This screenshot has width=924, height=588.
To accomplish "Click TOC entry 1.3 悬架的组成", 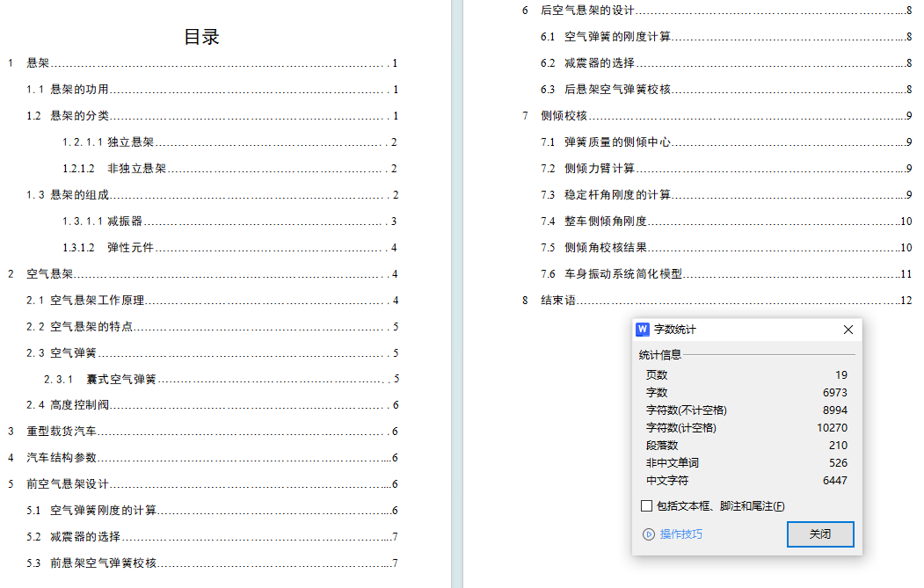I will pos(212,195).
